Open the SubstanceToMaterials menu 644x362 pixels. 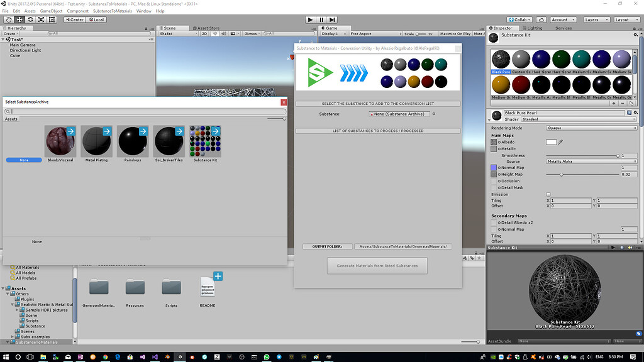click(112, 10)
